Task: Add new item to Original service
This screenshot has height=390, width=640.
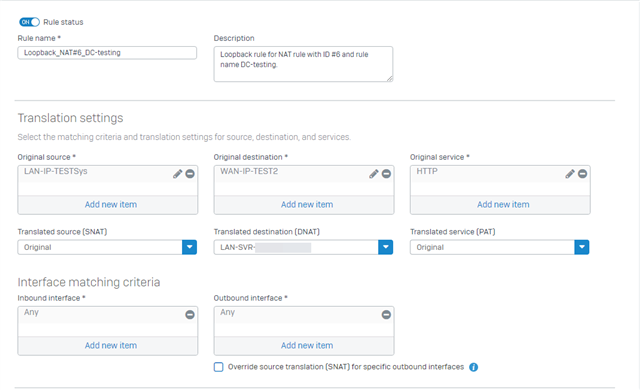Action: click(503, 204)
